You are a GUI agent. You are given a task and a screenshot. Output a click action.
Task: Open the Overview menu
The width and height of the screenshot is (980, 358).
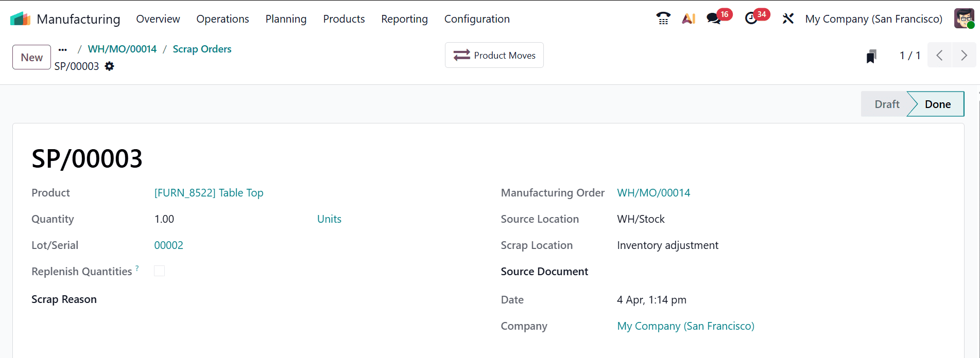(158, 19)
